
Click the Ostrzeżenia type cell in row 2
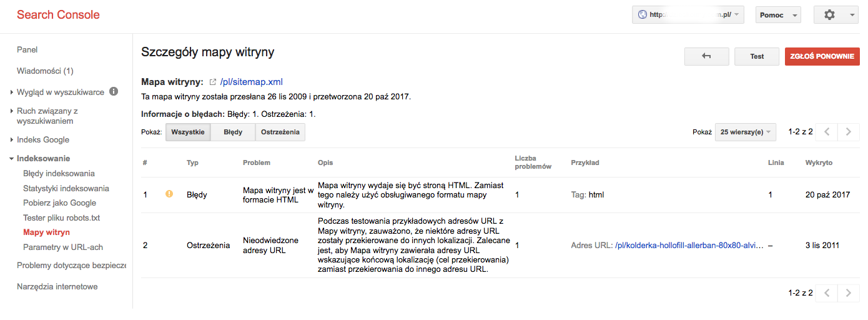209,246
